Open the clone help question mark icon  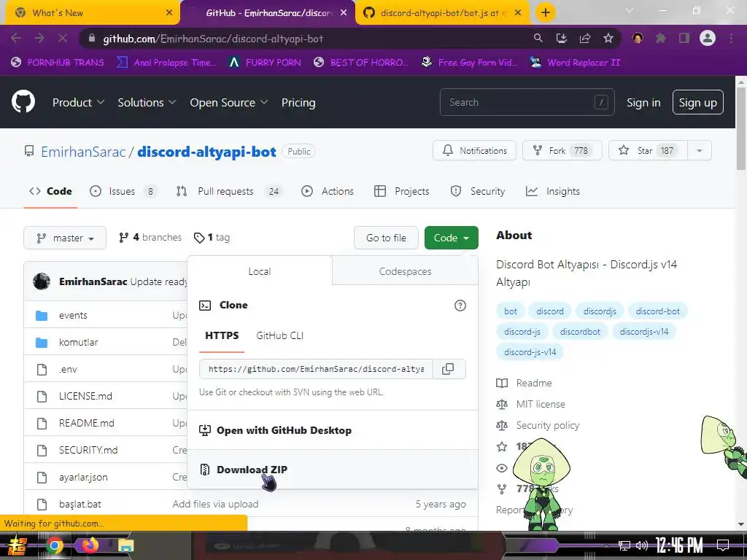(x=460, y=306)
